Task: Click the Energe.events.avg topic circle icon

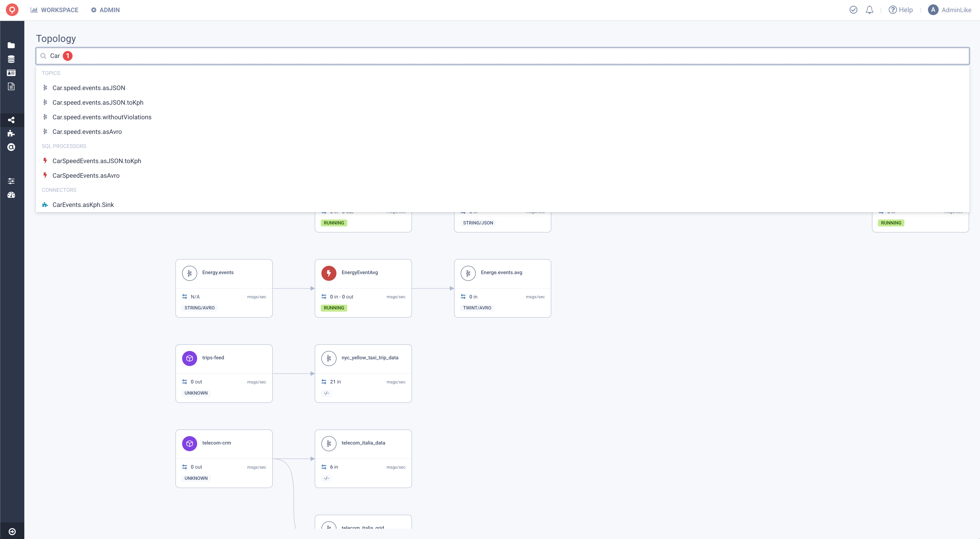Action: (x=468, y=273)
